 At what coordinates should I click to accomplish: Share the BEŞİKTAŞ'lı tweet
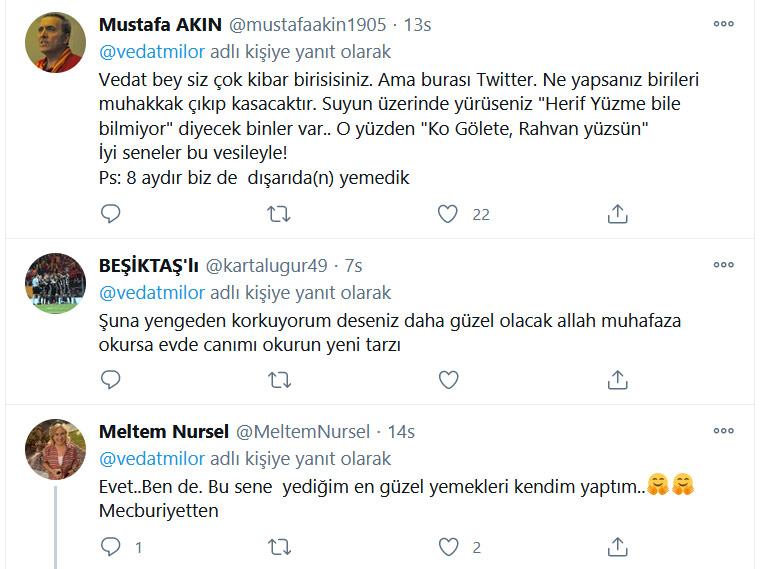point(617,379)
